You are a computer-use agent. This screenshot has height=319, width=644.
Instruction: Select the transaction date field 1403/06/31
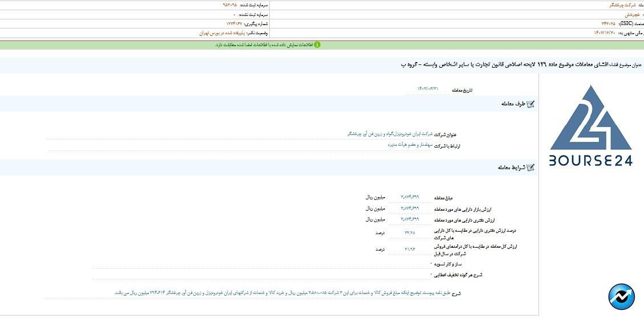[428, 89]
